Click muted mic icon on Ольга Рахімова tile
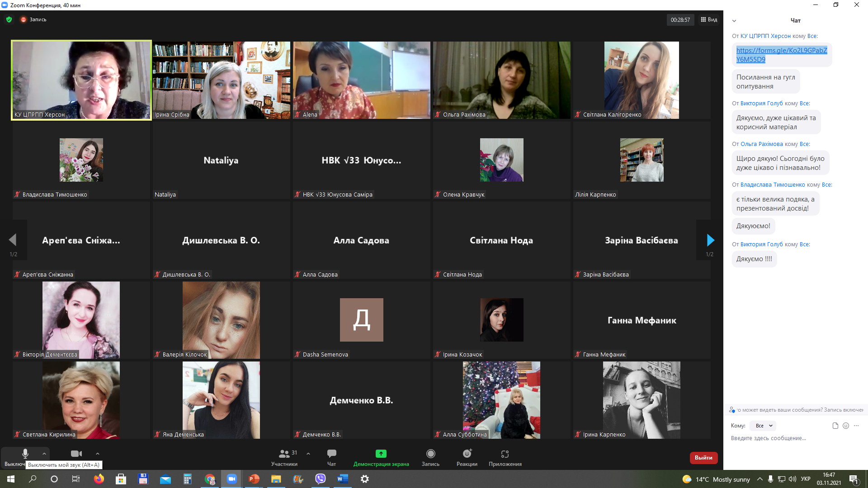 [438, 115]
